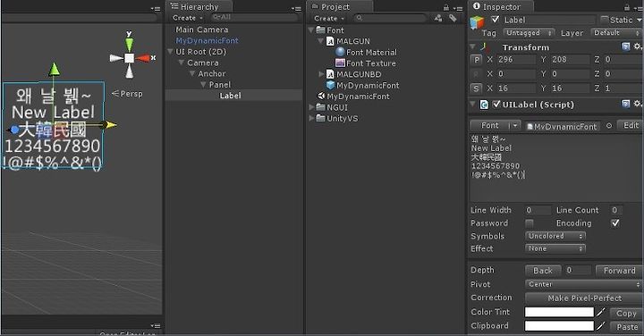Screen dimensions: 644x336
Task: Open the Layer Default dropdown
Action: [x=616, y=33]
